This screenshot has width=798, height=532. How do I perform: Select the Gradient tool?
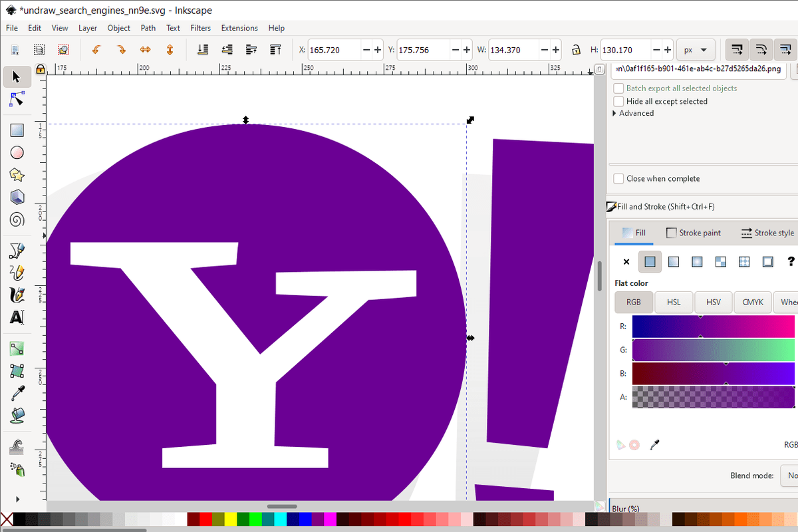(x=17, y=348)
